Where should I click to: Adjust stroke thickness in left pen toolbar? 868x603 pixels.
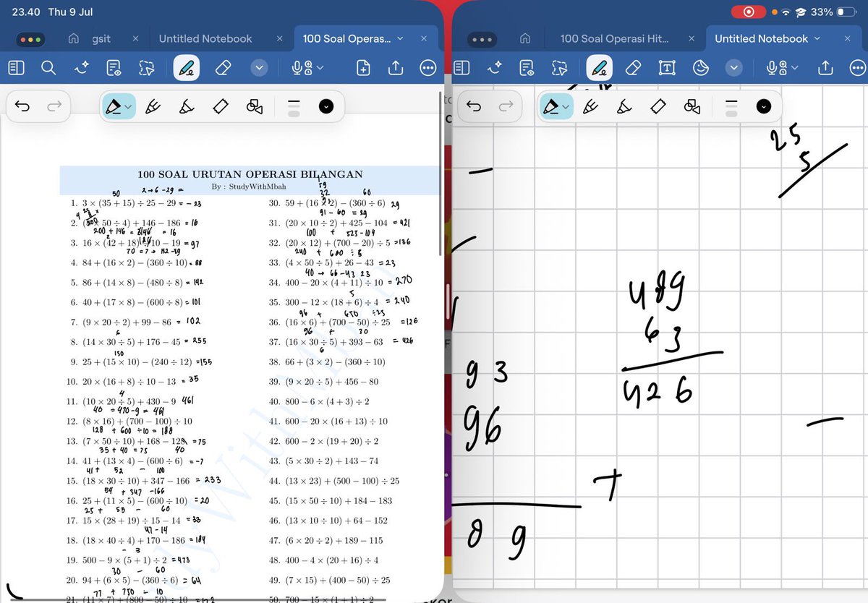click(294, 107)
